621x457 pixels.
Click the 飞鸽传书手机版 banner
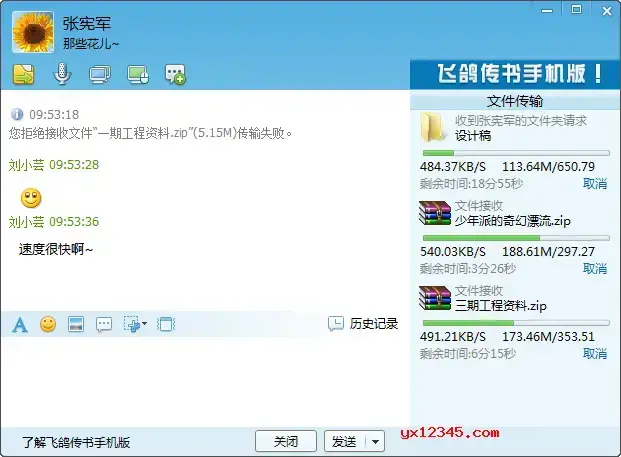514,74
